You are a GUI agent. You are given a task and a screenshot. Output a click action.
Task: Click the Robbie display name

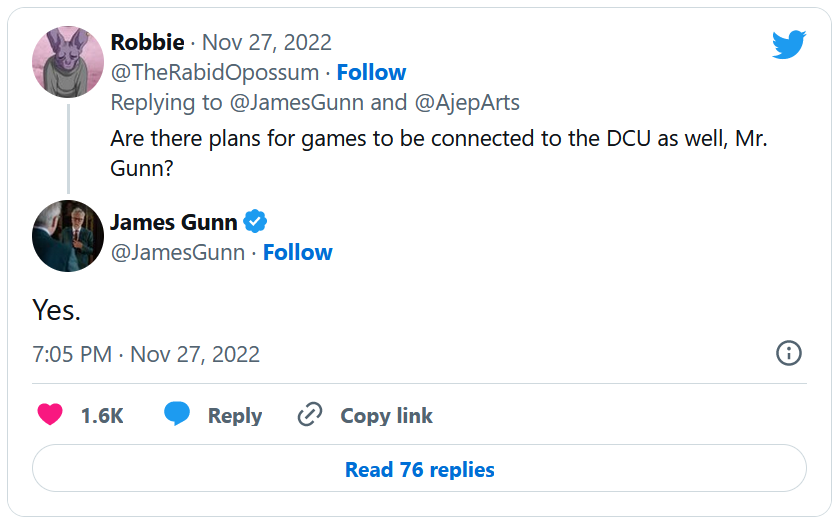pyautogui.click(x=147, y=42)
